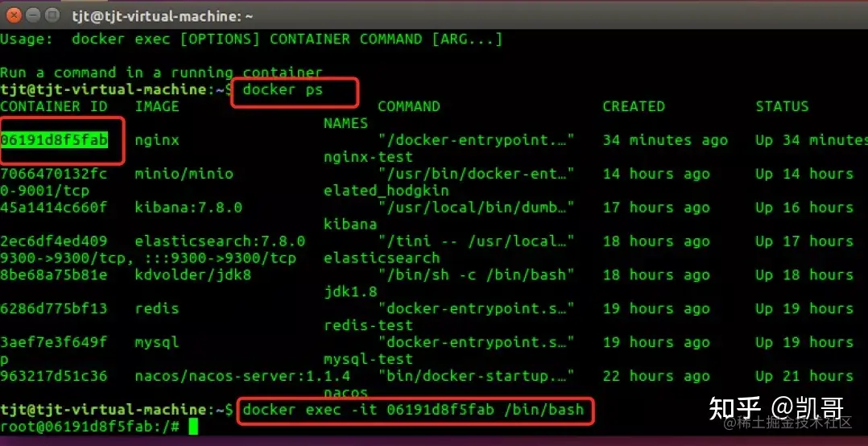
Task: Click the 'Up 16 hours' status for kibana
Action: (x=804, y=208)
